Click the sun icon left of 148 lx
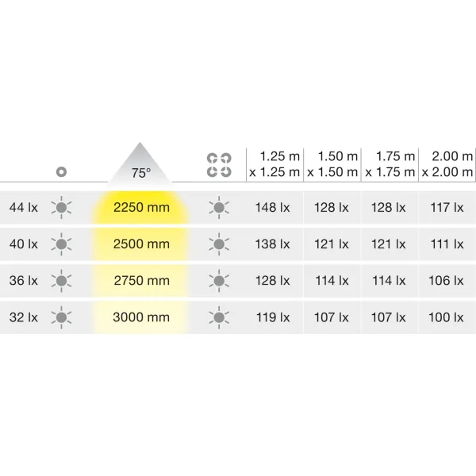Viewport: 476px width, 476px height. (219, 208)
